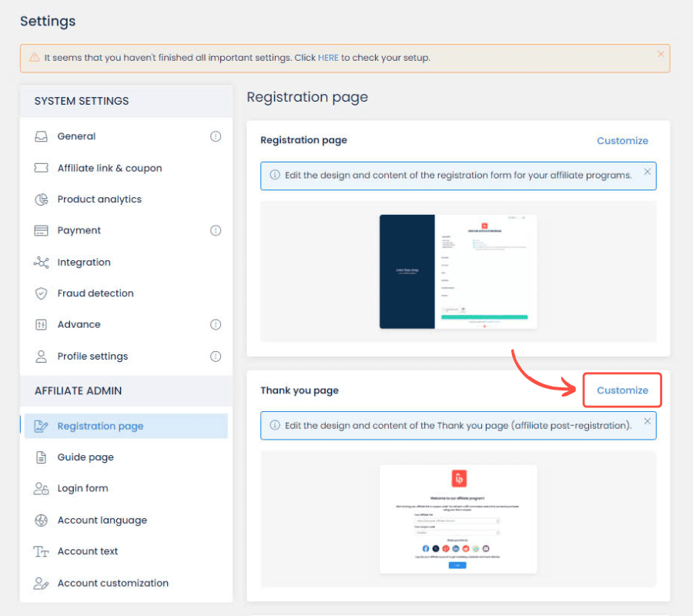Click the Settings page title
The image size is (693, 616).
click(48, 22)
